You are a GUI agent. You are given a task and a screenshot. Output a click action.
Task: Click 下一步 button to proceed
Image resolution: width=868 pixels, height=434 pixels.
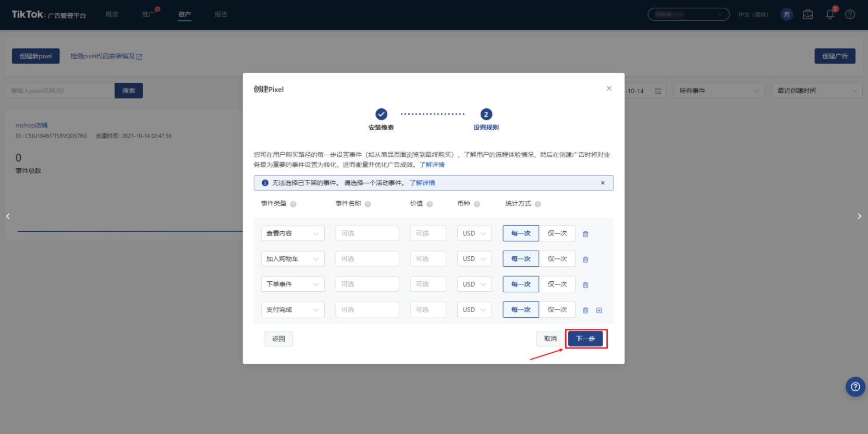(x=585, y=339)
